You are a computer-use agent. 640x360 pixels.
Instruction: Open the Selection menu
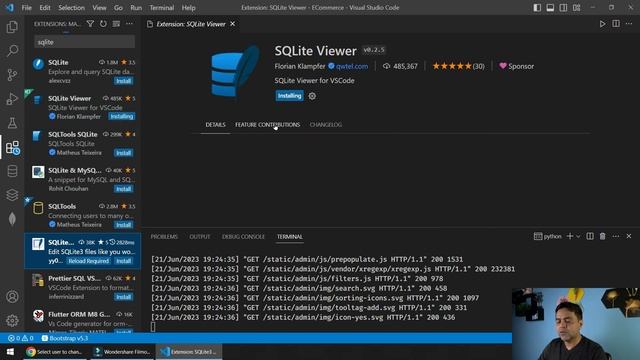click(x=71, y=8)
